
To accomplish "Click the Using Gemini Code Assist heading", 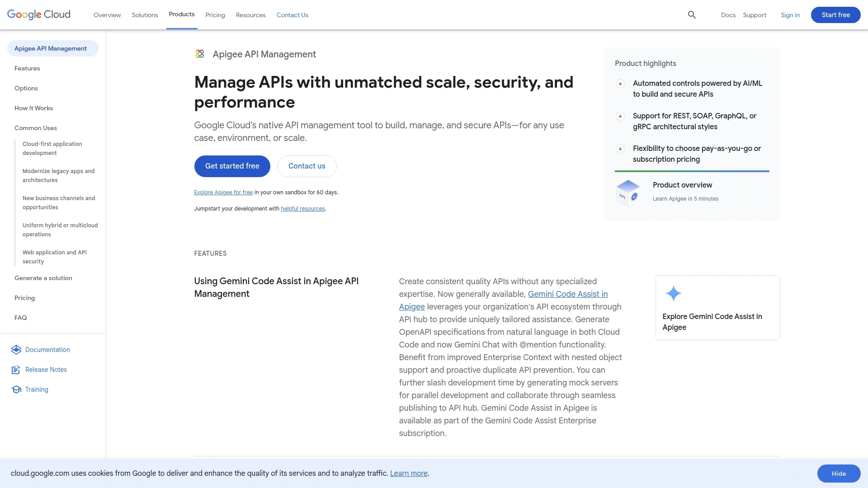I will 276,287.
